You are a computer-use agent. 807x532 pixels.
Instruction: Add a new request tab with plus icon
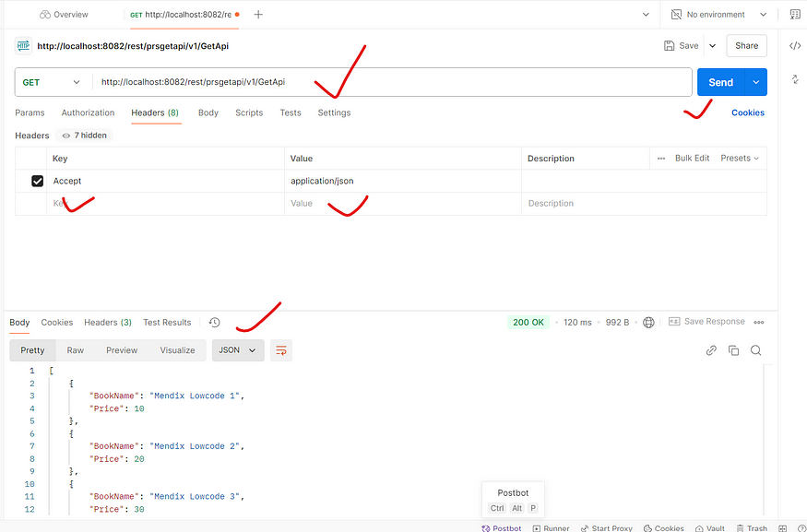coord(258,15)
